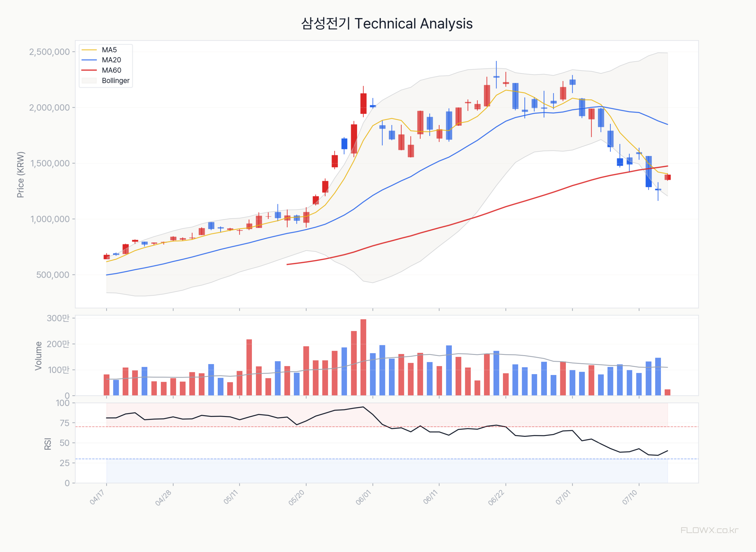The height and width of the screenshot is (552, 756).
Task: Select the Bollinger legend label
Action: click(115, 81)
